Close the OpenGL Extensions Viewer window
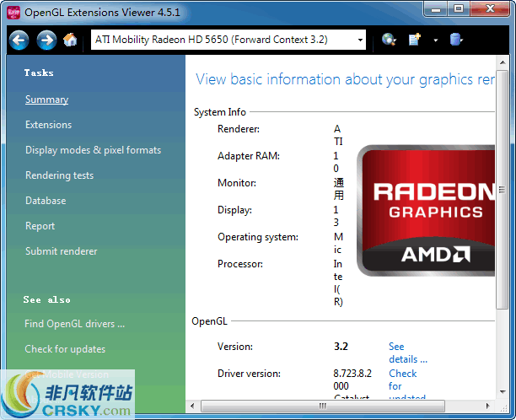 coord(490,9)
